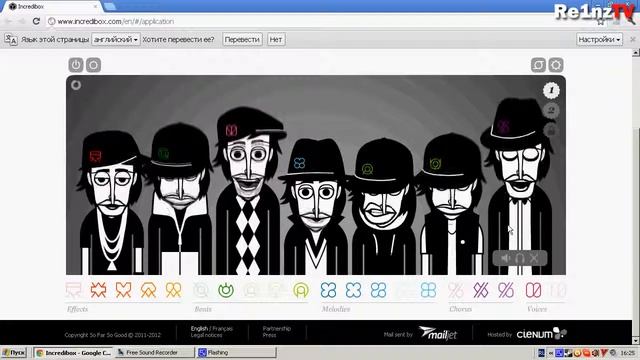Choose the third blue Melodies icon
The image size is (640, 360).
[378, 290]
